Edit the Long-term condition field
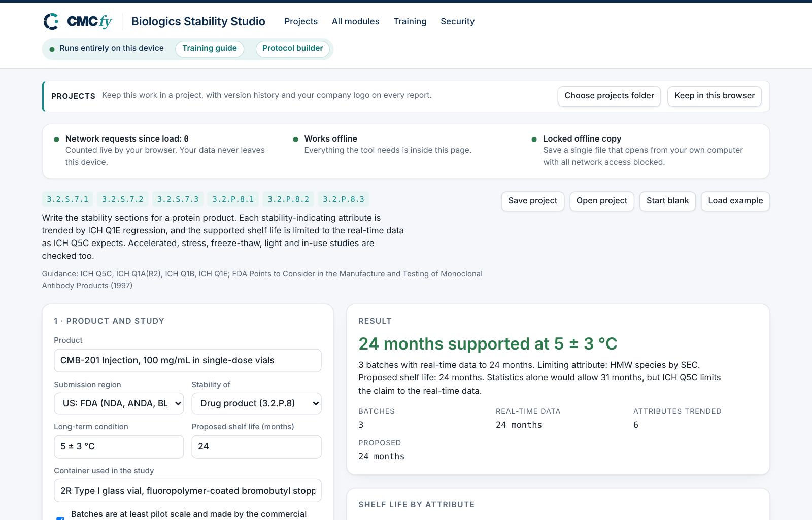Image resolution: width=812 pixels, height=520 pixels. click(119, 446)
